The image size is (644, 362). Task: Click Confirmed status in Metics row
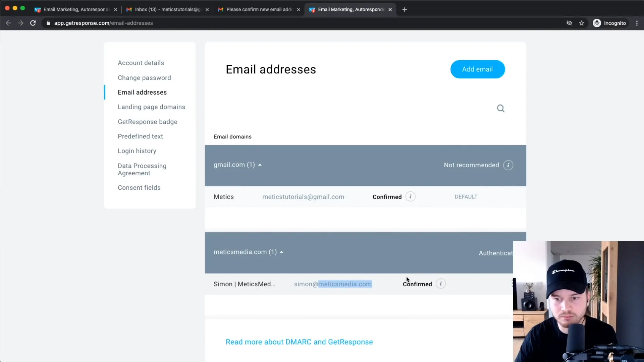tap(387, 197)
